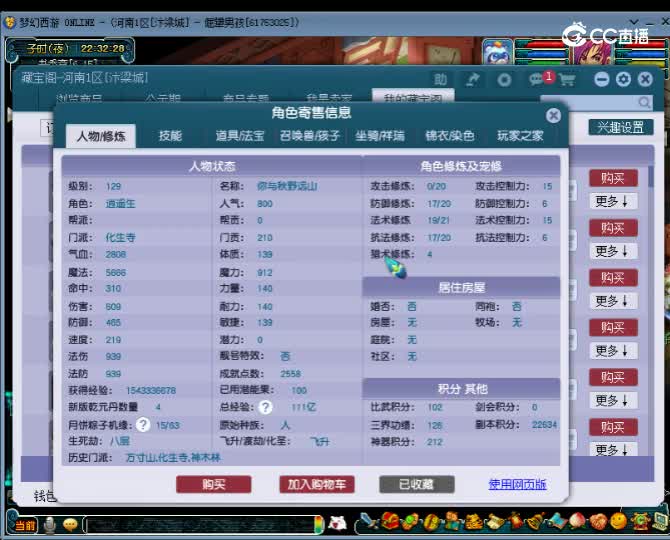Open the character figure icon in bottom toolbar
The image size is (670, 540).
[x=452, y=521]
